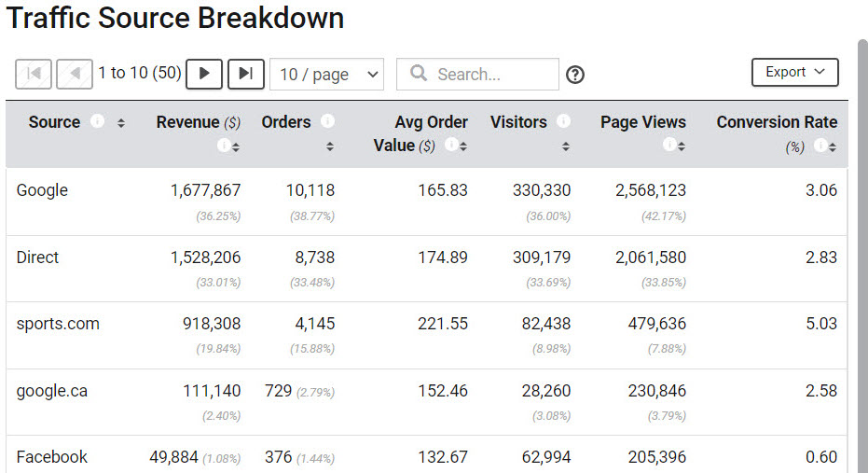This screenshot has width=868, height=473.
Task: Open the rows-per-page dropdown showing 10 / page
Action: 326,75
